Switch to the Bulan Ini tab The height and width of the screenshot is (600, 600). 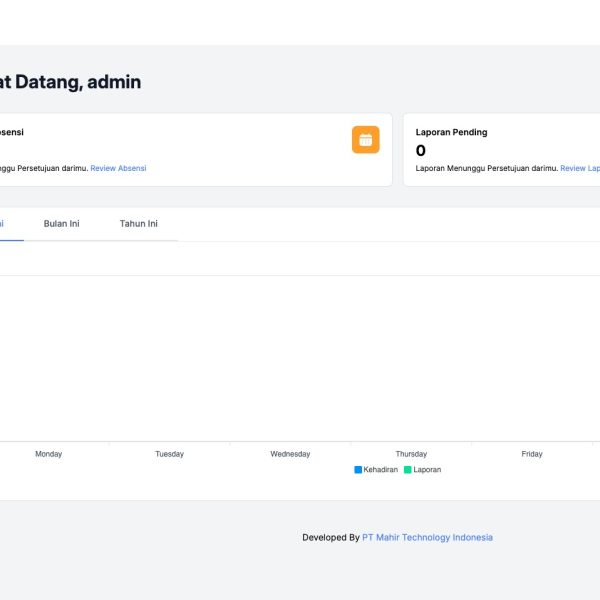coord(61,224)
